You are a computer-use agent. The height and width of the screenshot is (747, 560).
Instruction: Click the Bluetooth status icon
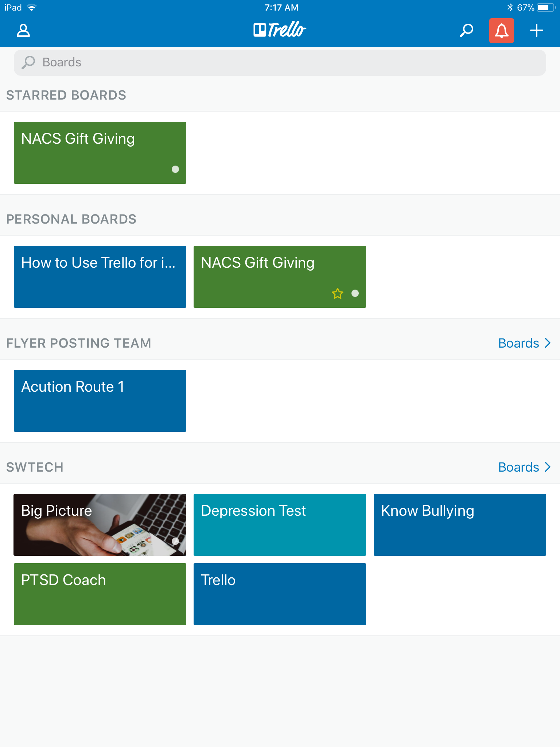[x=510, y=7]
